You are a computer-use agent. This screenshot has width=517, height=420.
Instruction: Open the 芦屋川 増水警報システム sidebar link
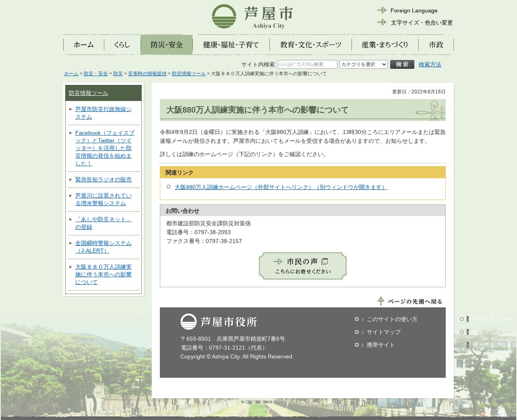tap(103, 200)
